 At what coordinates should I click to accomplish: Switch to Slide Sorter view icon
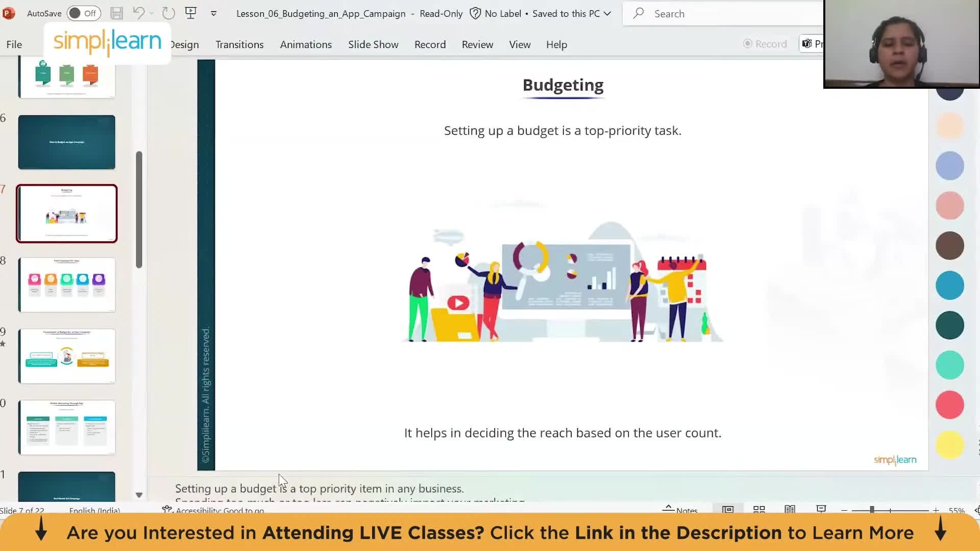(759, 509)
